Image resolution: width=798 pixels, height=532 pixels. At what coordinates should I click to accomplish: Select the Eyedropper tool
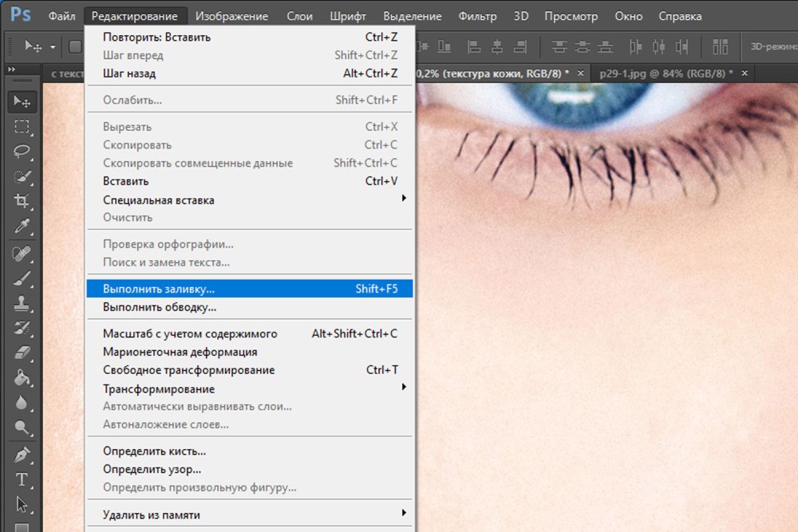22,226
